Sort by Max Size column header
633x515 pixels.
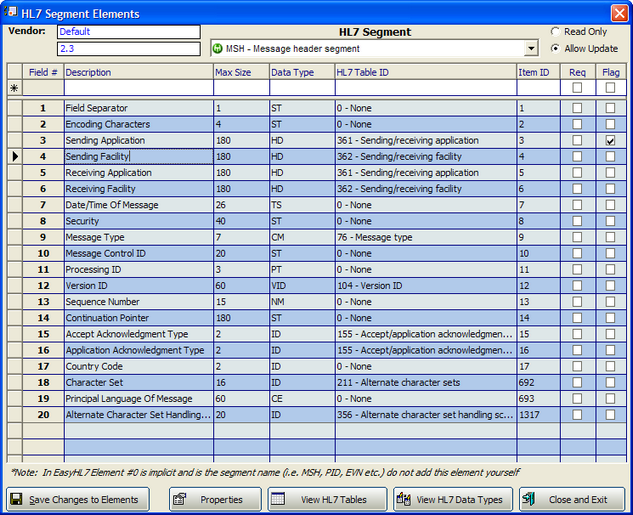[241, 72]
